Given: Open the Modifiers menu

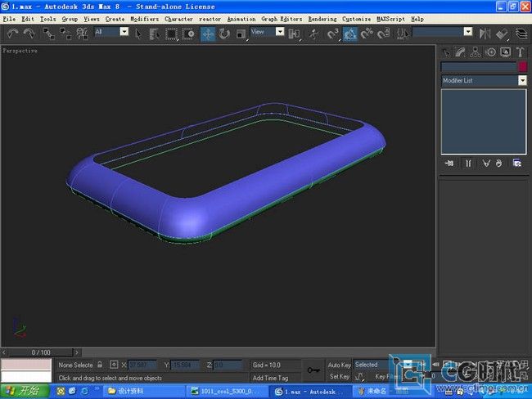Looking at the screenshot, I should click(145, 19).
